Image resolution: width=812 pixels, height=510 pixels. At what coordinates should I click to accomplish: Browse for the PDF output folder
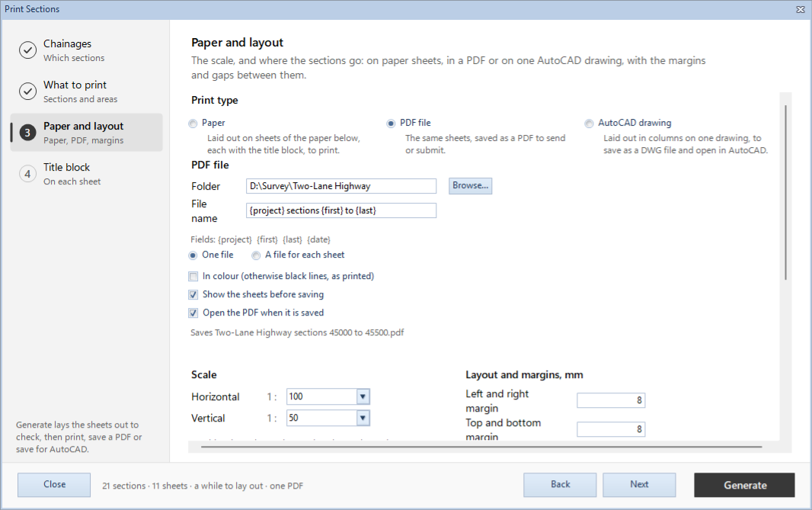point(470,185)
